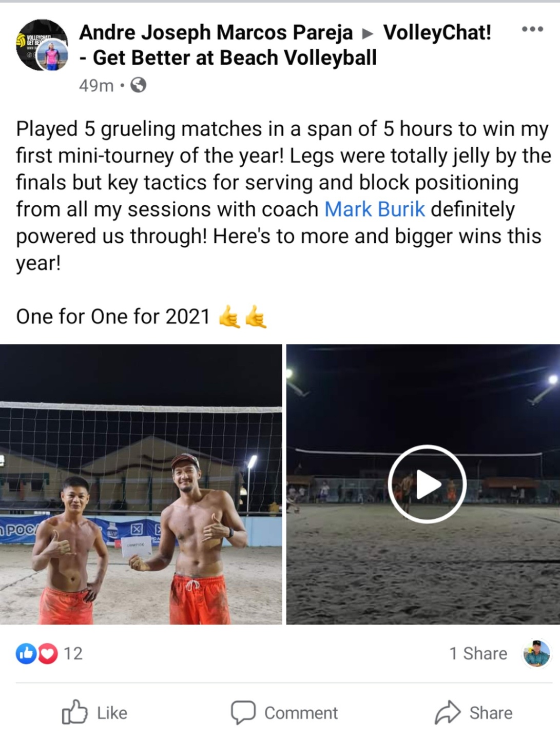Follow the Mark Burik tagged link
Viewport: 560px width, 739px height.
click(x=374, y=209)
